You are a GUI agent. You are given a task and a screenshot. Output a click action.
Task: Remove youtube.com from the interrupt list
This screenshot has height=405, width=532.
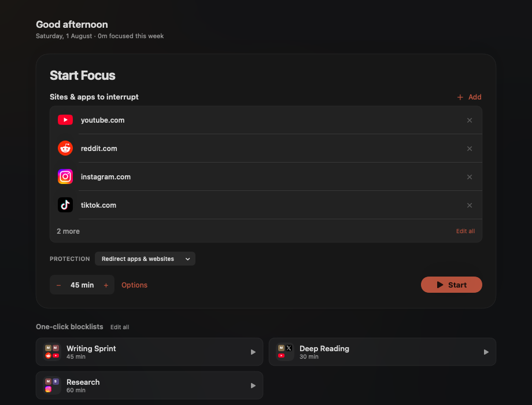(x=469, y=120)
